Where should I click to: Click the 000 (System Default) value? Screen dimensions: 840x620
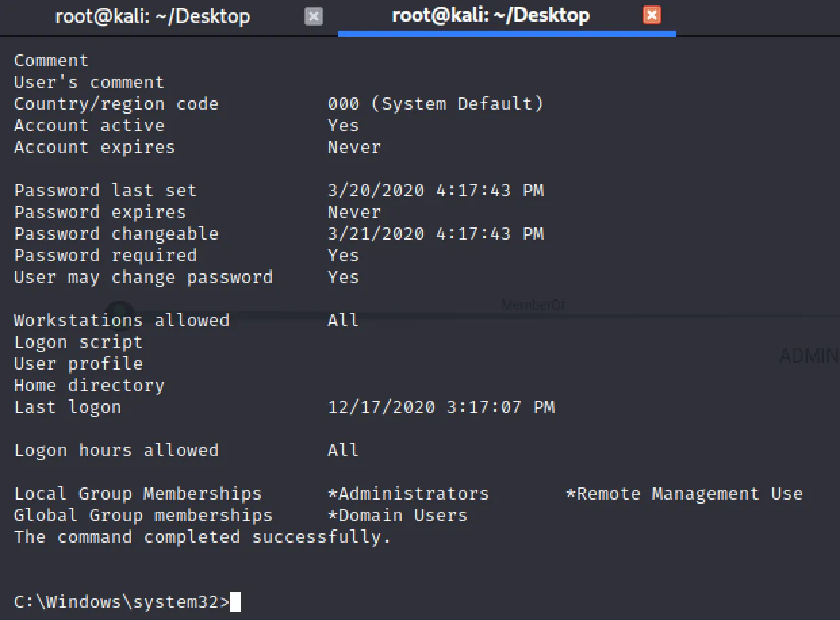coord(436,104)
